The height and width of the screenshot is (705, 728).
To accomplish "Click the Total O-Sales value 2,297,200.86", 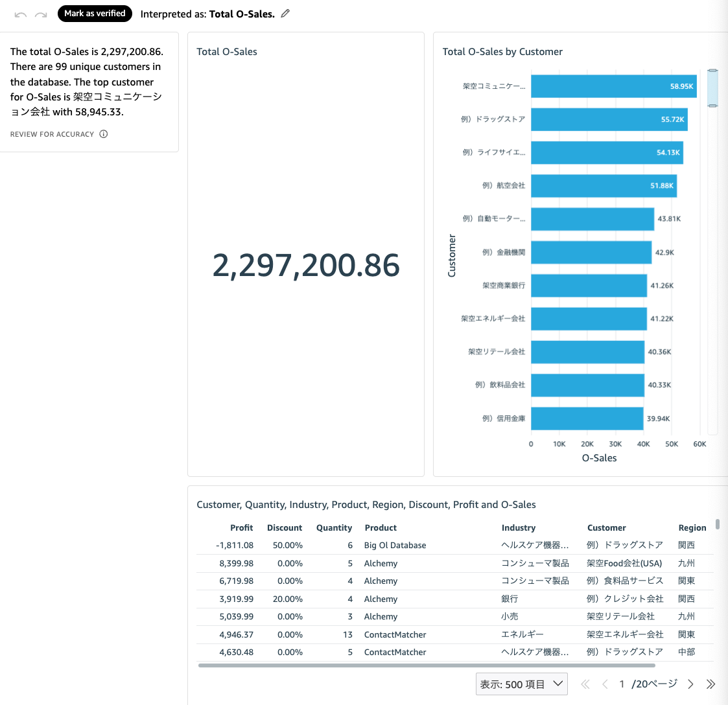I will (x=306, y=264).
